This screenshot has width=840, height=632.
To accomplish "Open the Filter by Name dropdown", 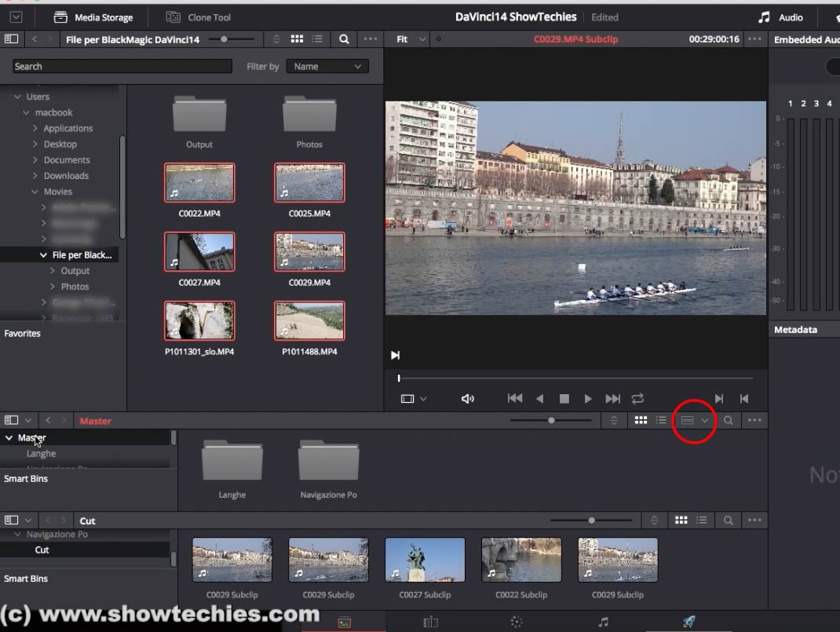I will pos(327,67).
